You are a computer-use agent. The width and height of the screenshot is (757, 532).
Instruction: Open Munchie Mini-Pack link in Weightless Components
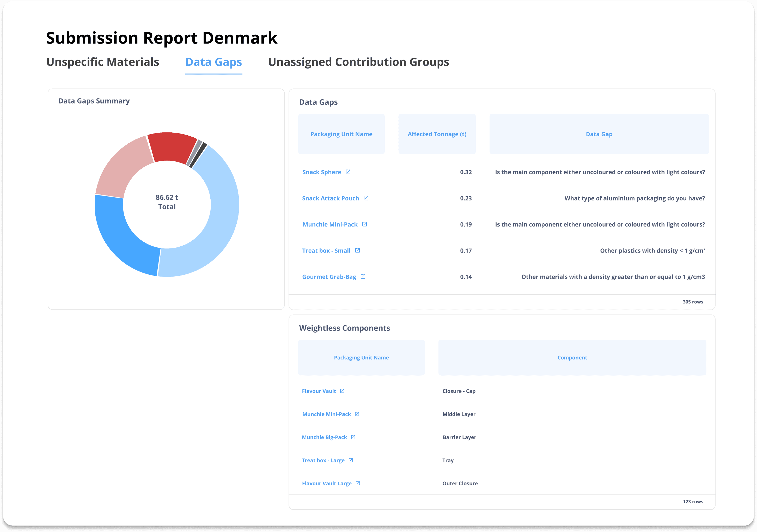pos(326,414)
